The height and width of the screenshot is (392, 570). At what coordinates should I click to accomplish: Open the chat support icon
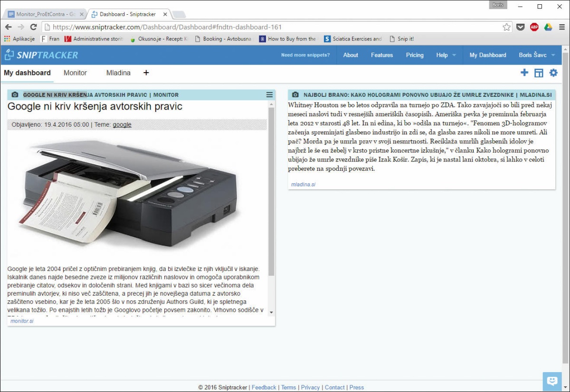(x=552, y=381)
